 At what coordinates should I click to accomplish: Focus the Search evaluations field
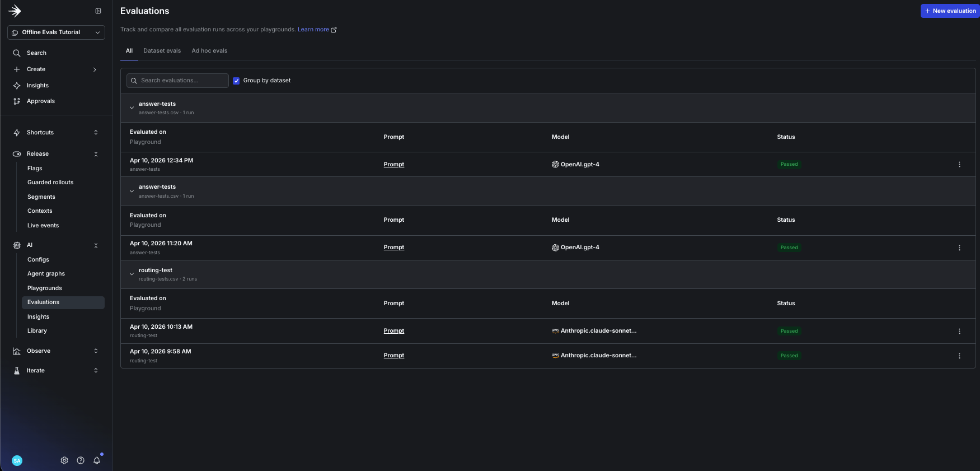[177, 81]
